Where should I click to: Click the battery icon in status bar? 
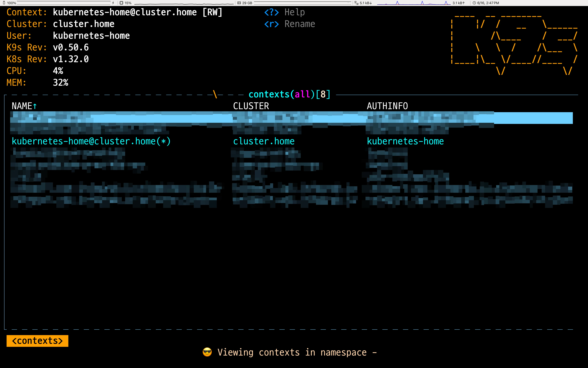(4, 3)
